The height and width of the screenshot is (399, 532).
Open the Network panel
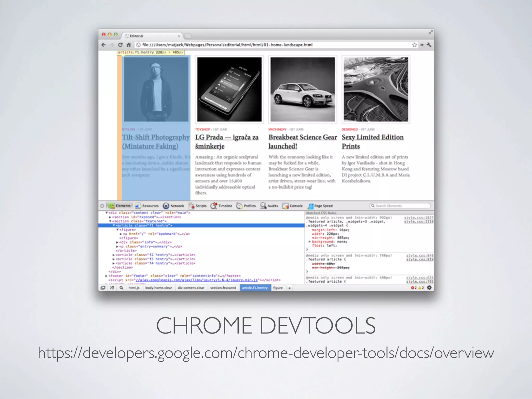(x=173, y=206)
